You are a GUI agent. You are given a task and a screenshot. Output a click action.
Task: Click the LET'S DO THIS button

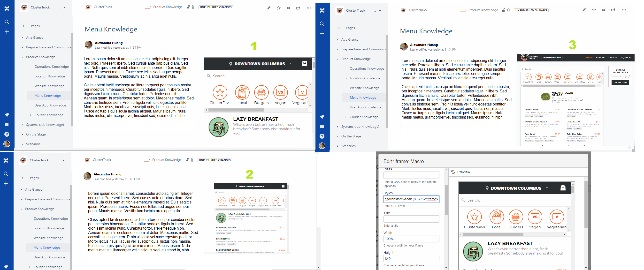(620, 82)
